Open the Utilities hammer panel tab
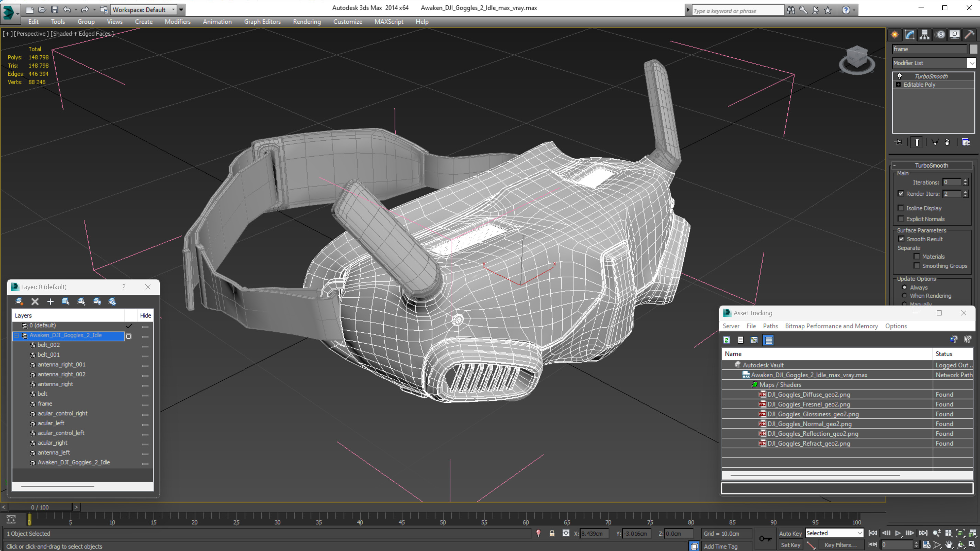Viewport: 980px width, 551px height. click(x=969, y=35)
